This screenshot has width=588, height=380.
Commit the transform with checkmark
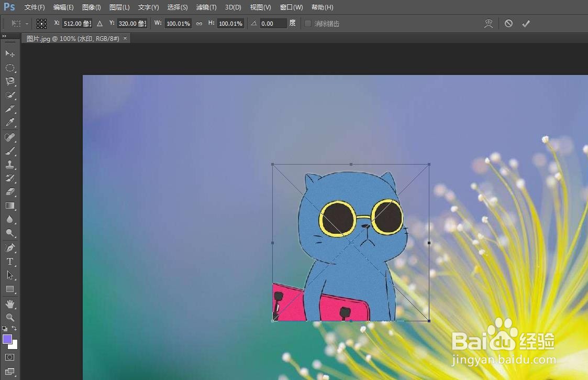(x=526, y=24)
